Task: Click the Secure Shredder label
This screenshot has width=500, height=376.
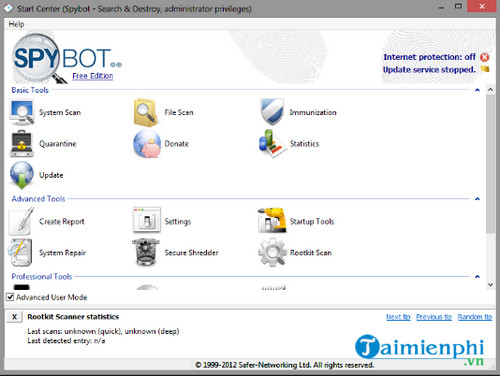Action: point(191,253)
